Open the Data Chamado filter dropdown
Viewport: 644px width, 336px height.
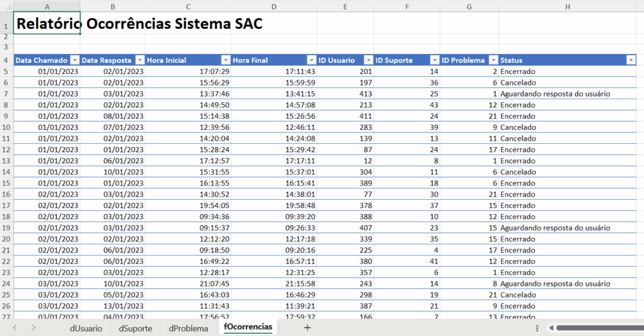[x=74, y=60]
